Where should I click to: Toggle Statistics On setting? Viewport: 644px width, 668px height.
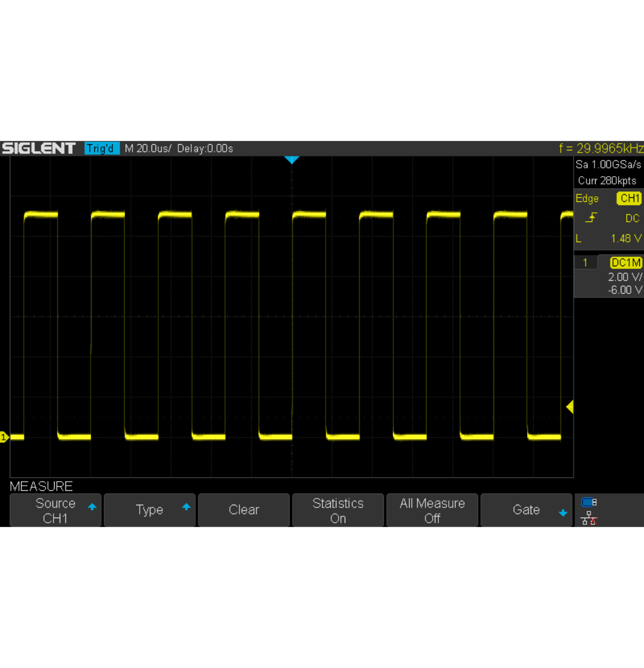[x=338, y=510]
